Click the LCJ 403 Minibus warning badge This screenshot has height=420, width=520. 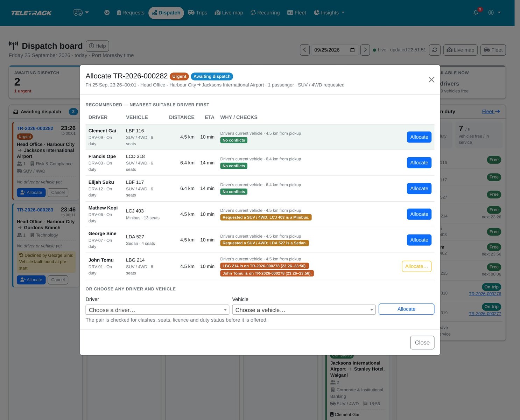(x=266, y=217)
